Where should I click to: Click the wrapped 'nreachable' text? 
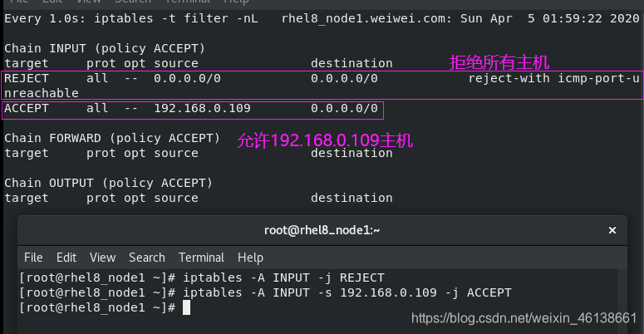(x=41, y=93)
